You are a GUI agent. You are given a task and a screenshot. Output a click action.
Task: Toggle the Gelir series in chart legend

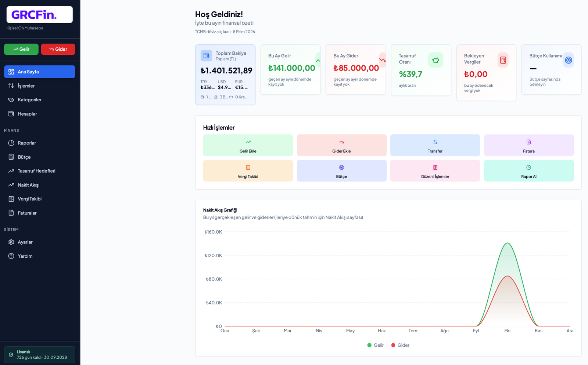tap(376, 345)
